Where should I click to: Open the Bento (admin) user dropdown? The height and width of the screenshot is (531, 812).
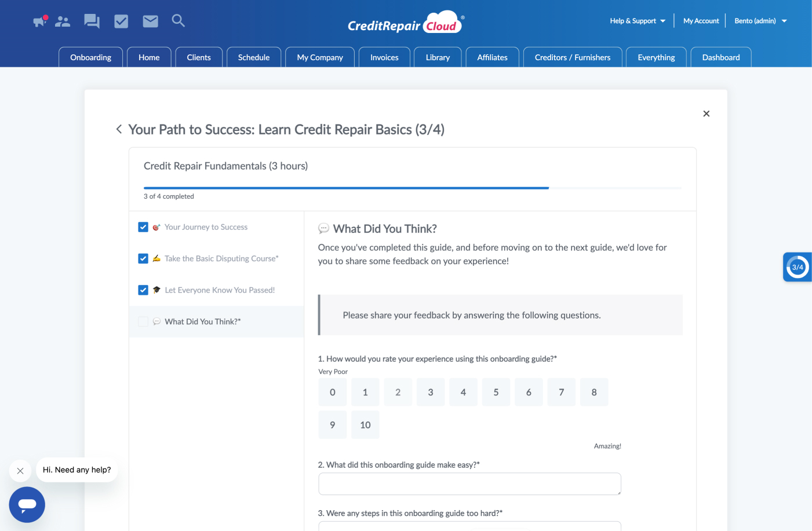tap(760, 21)
